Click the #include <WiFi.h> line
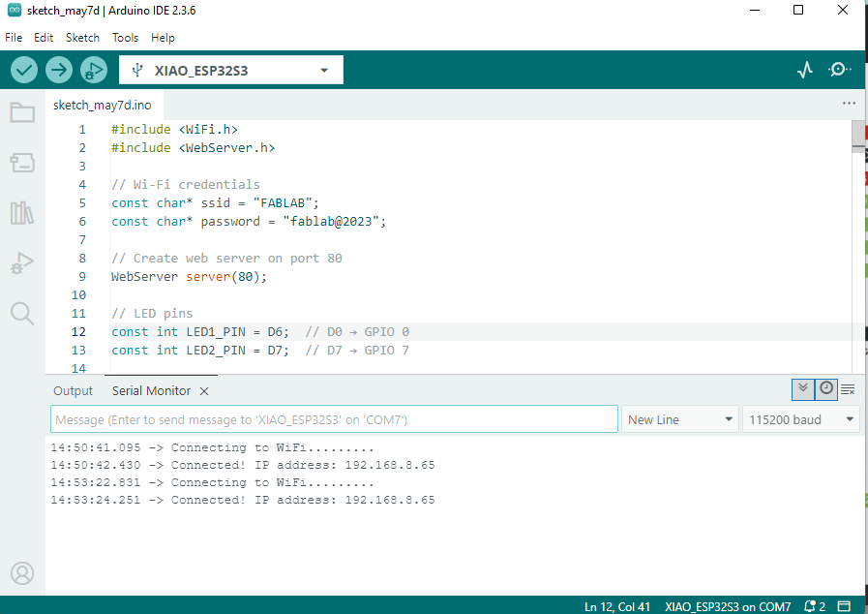 (x=174, y=129)
